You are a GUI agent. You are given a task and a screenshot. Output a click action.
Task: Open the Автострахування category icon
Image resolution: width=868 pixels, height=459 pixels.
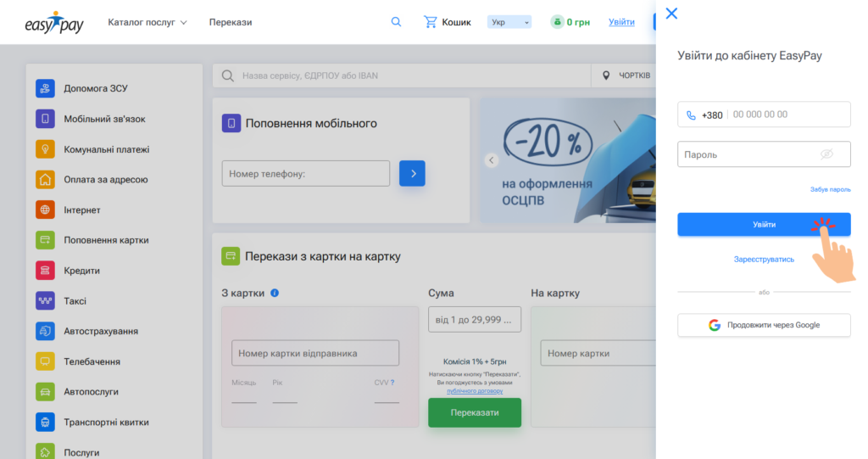(46, 332)
